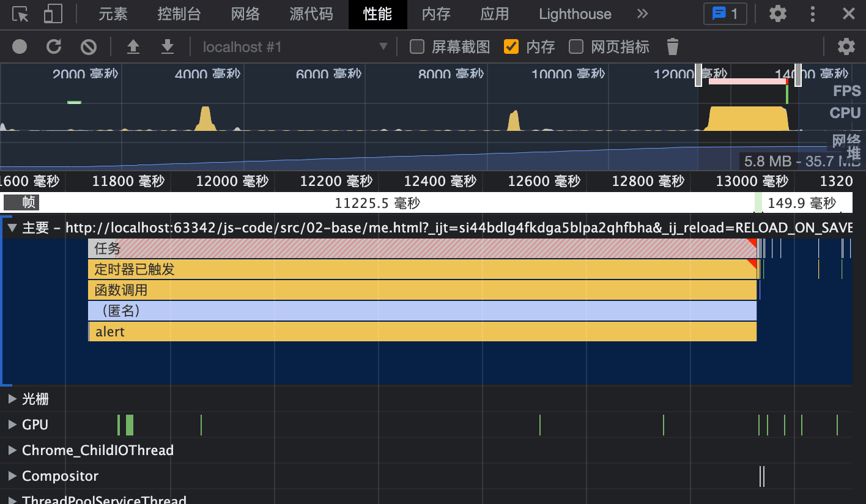
Task: Open capture settings gear in performance toolbar
Action: [846, 46]
